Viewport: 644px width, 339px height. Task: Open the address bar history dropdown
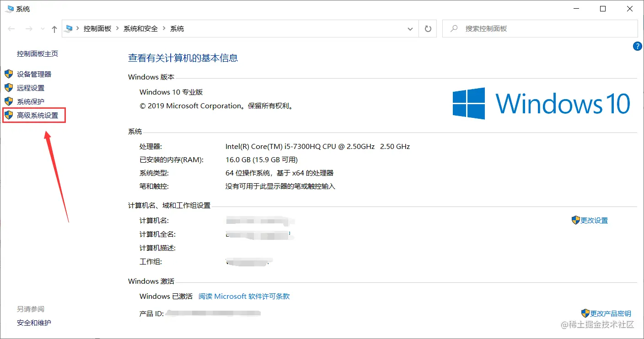point(410,29)
